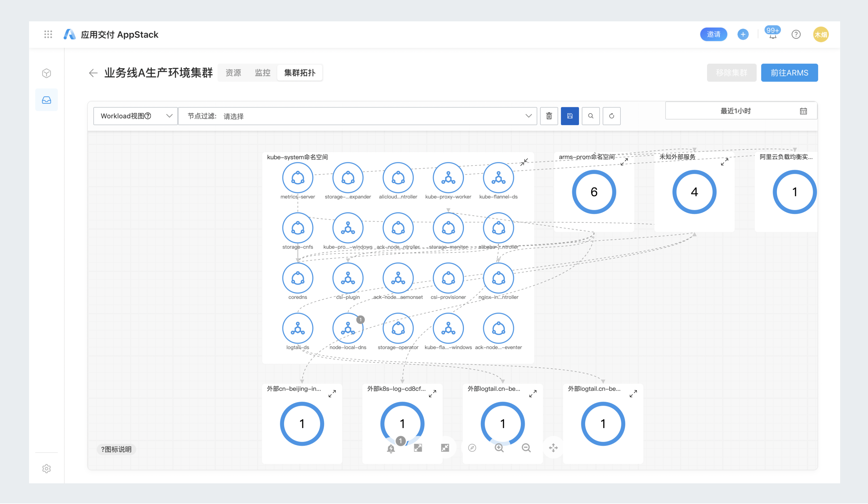Click the compass navigator icon
The height and width of the screenshot is (504, 868).
[x=472, y=448]
